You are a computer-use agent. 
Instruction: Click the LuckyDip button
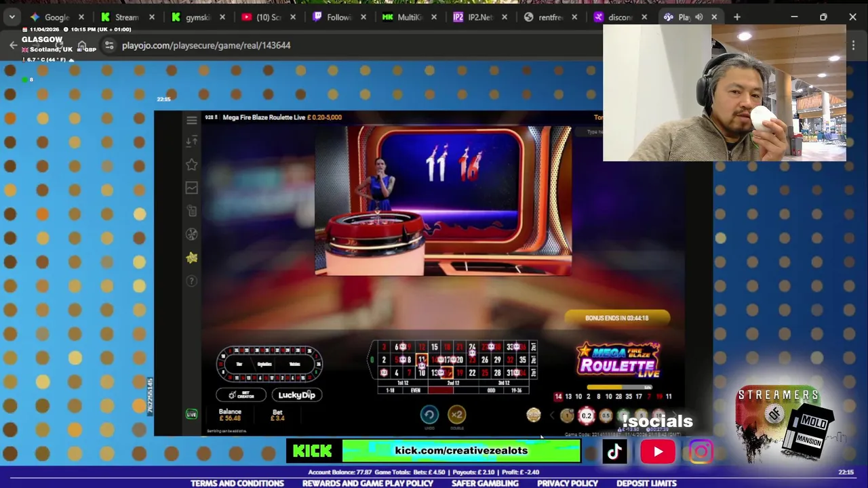tap(297, 395)
